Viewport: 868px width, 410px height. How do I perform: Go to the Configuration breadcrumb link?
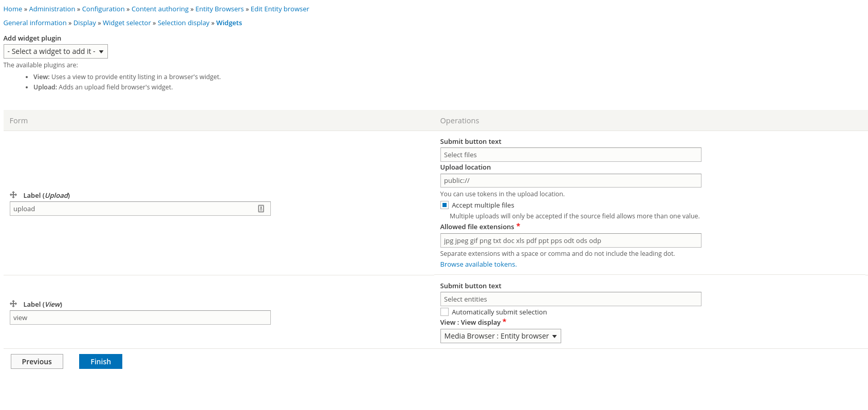pos(103,9)
